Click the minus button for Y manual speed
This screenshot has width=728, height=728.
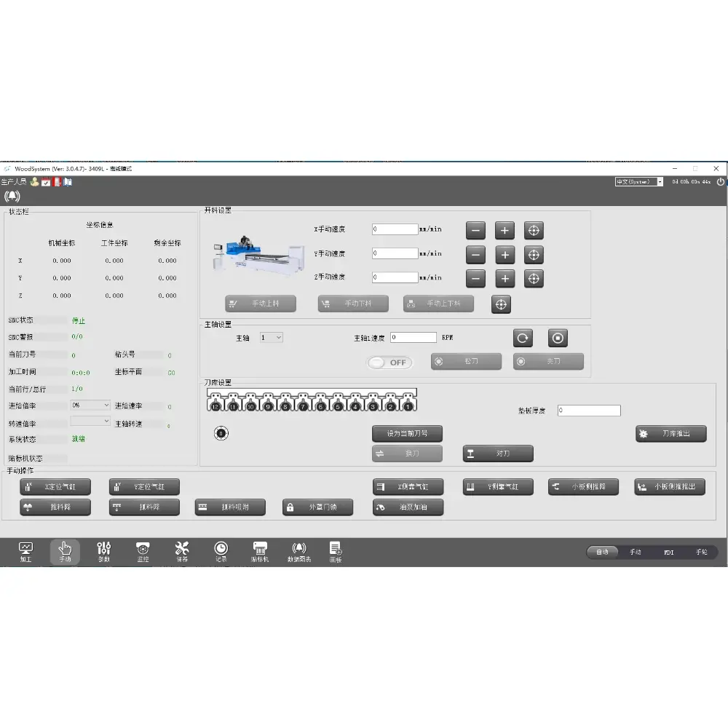pos(475,254)
